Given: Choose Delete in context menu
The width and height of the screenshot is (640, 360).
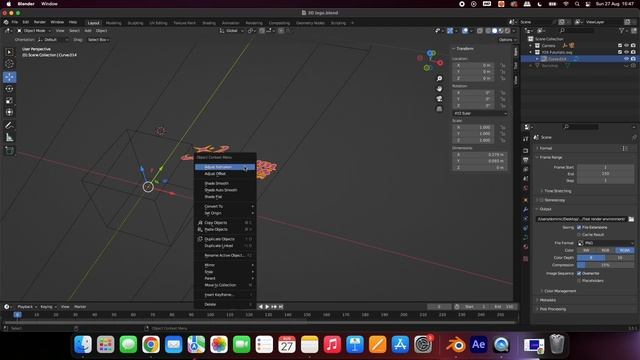Looking at the screenshot, I should [x=225, y=304].
